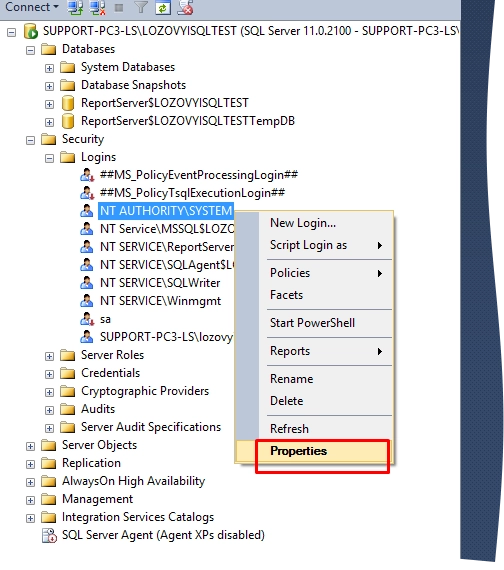Select the NT AUTHORITY\SYSTEM login
504x570 pixels.
(x=166, y=211)
